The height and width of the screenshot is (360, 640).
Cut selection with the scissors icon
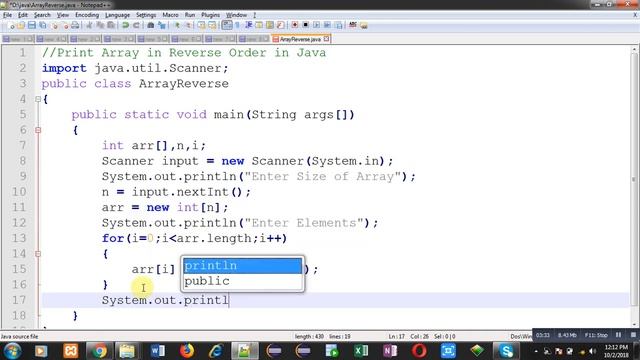89,25
